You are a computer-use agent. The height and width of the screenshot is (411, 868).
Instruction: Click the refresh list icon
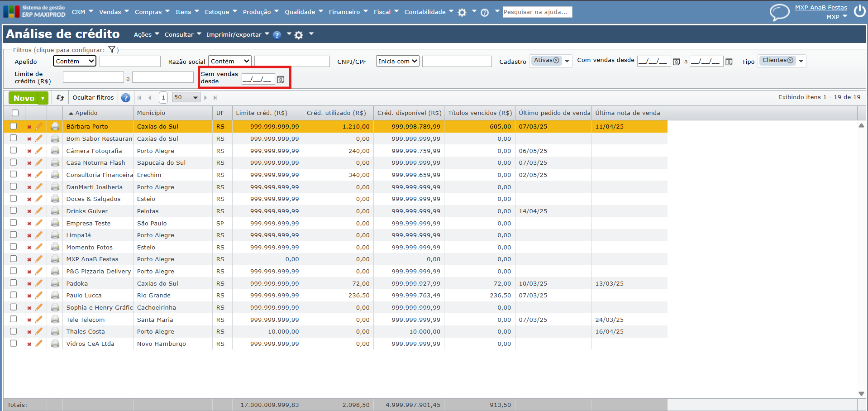(x=60, y=98)
